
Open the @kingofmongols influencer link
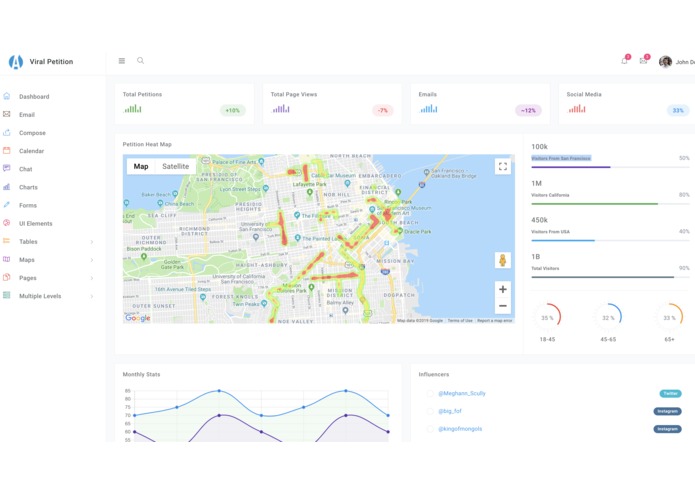460,429
